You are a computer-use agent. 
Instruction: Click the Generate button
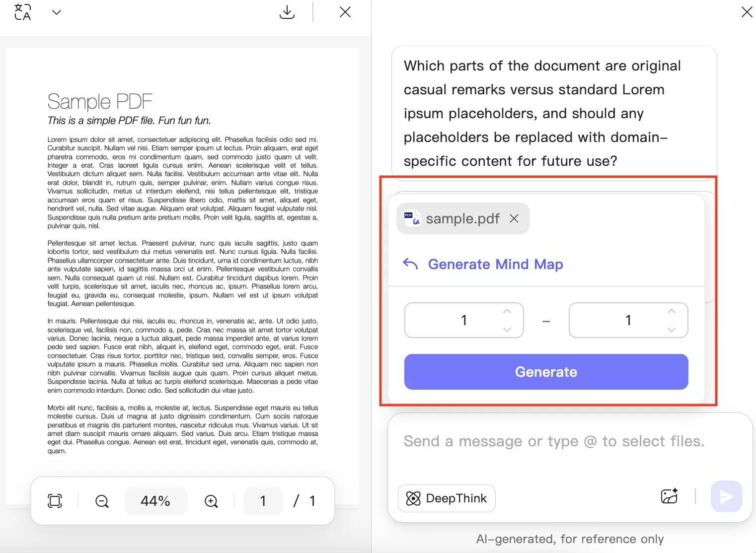point(546,371)
